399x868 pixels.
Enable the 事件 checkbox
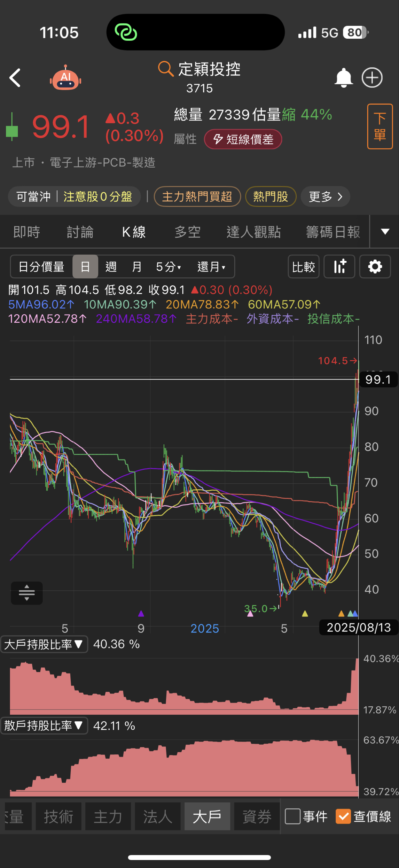292,816
